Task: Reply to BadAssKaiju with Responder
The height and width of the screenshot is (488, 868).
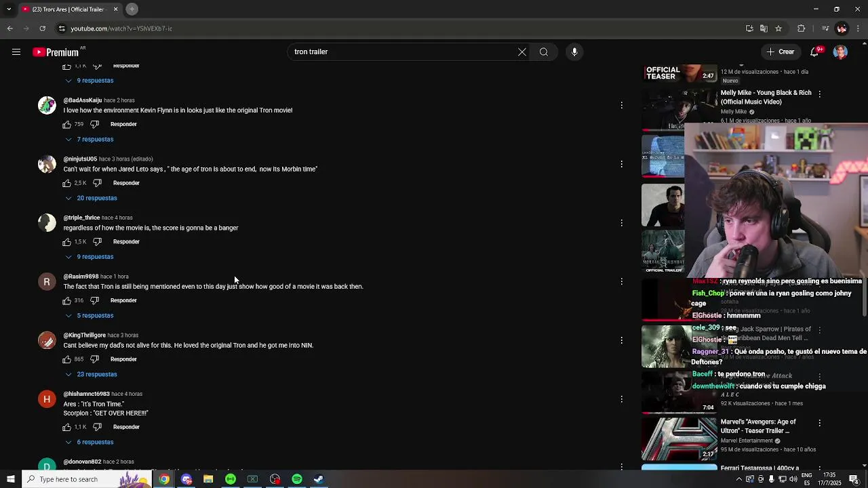Action: (123, 125)
